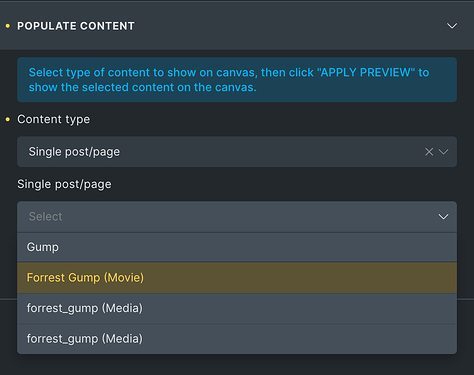Close the Single post/page select dropdown arrow
Image resolution: width=474 pixels, height=375 pixels.
pos(443,217)
